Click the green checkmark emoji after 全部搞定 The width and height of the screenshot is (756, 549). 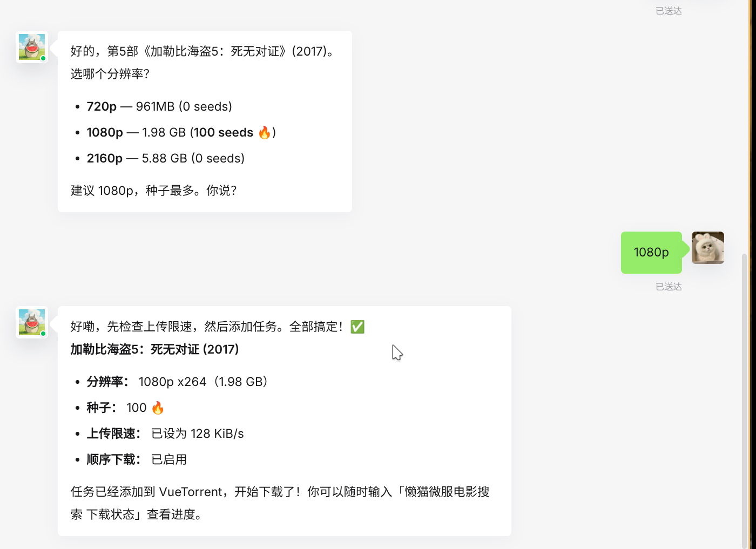point(357,327)
